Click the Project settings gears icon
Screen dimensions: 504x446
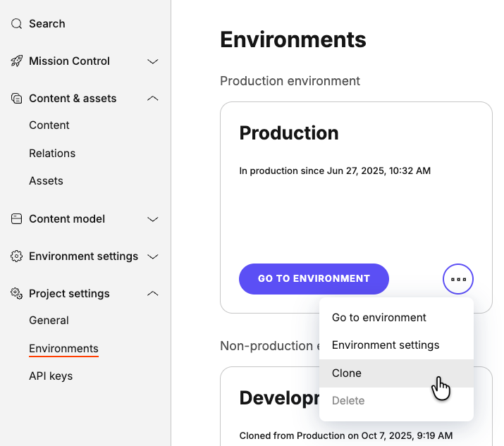click(16, 293)
